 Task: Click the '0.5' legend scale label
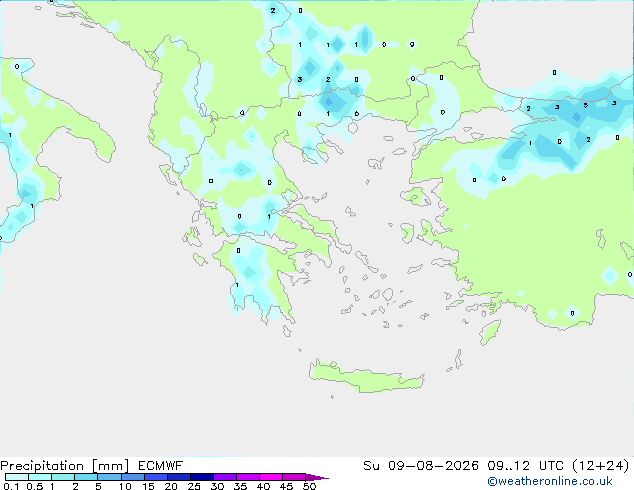(35, 486)
